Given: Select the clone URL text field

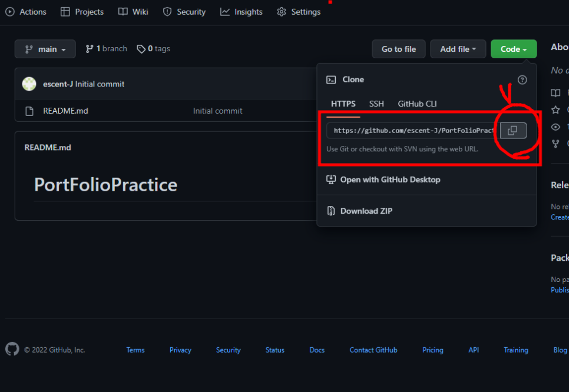Looking at the screenshot, I should (413, 131).
